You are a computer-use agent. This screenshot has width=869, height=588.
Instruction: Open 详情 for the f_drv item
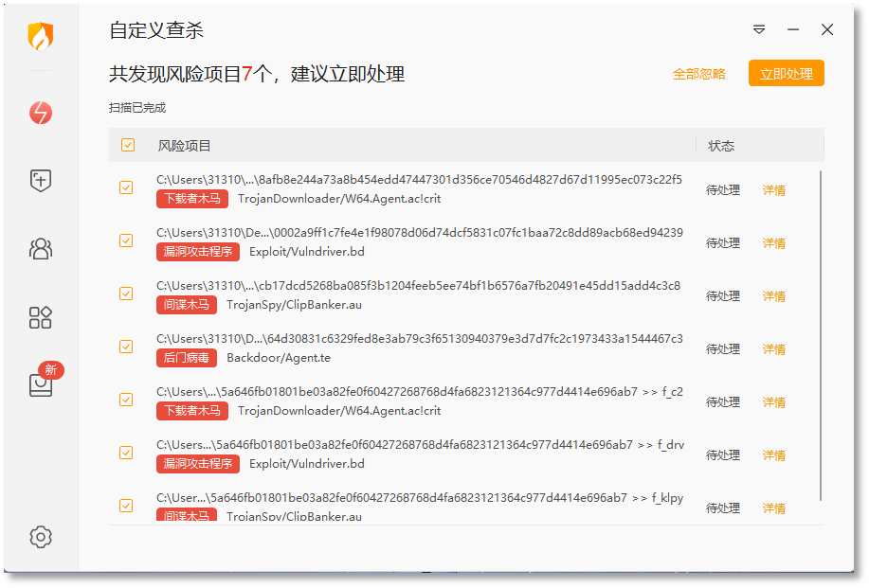click(x=773, y=455)
